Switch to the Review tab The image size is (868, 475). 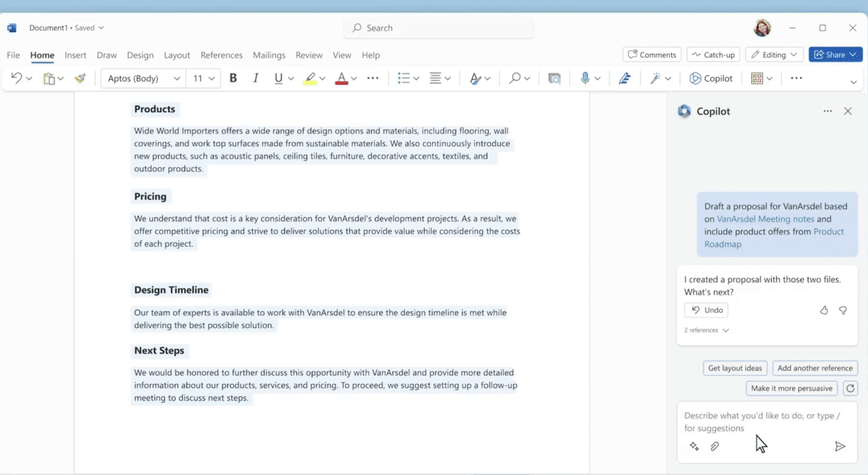click(309, 55)
